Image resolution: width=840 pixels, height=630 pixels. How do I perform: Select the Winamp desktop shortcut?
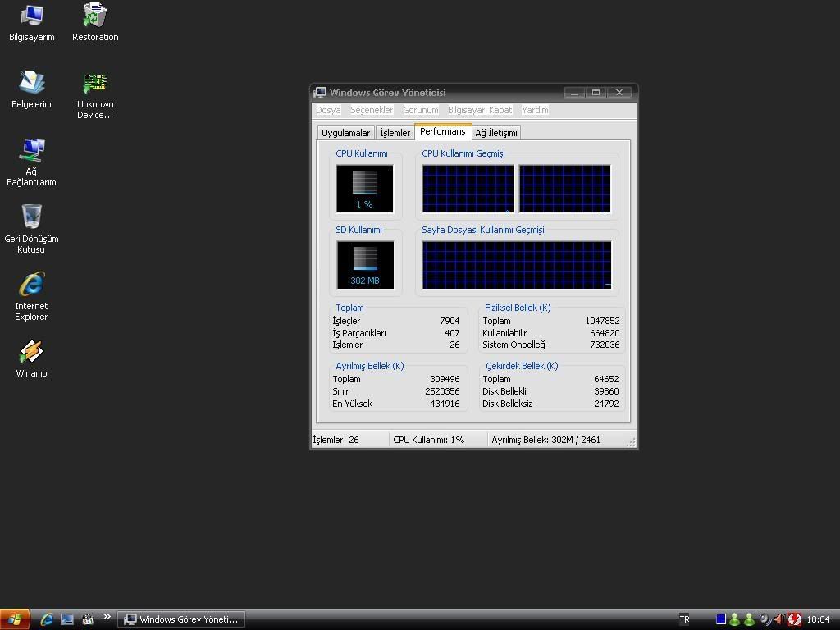click(x=32, y=359)
